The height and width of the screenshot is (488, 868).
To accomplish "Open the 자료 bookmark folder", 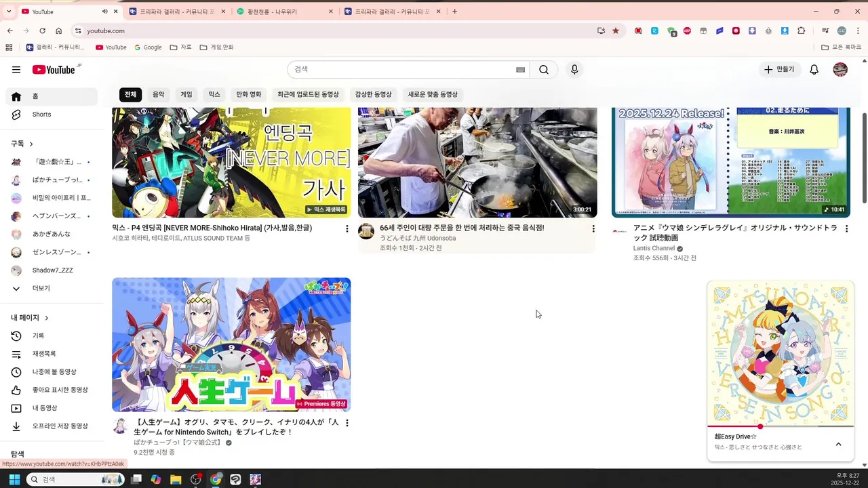I will (181, 47).
